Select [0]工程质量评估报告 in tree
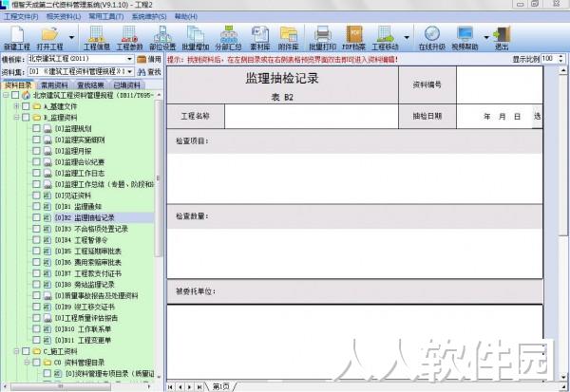 [x=86, y=318]
